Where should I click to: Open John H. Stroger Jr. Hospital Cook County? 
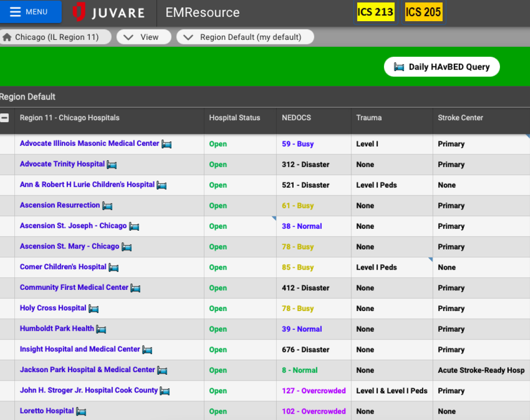(88, 390)
